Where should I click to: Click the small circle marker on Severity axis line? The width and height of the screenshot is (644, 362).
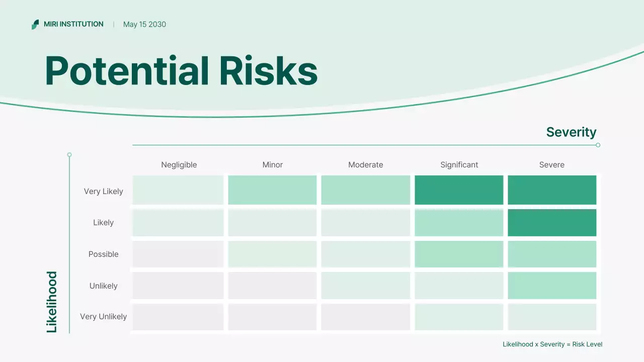coord(598,145)
